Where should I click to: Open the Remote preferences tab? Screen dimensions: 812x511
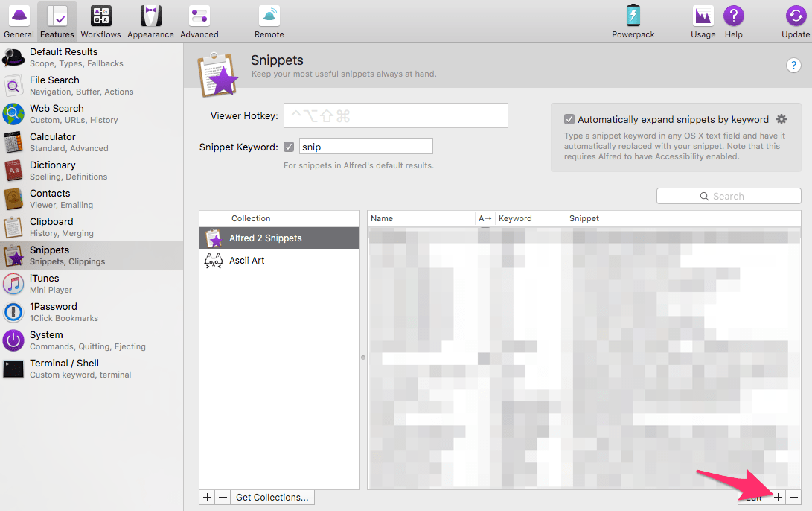(269, 21)
